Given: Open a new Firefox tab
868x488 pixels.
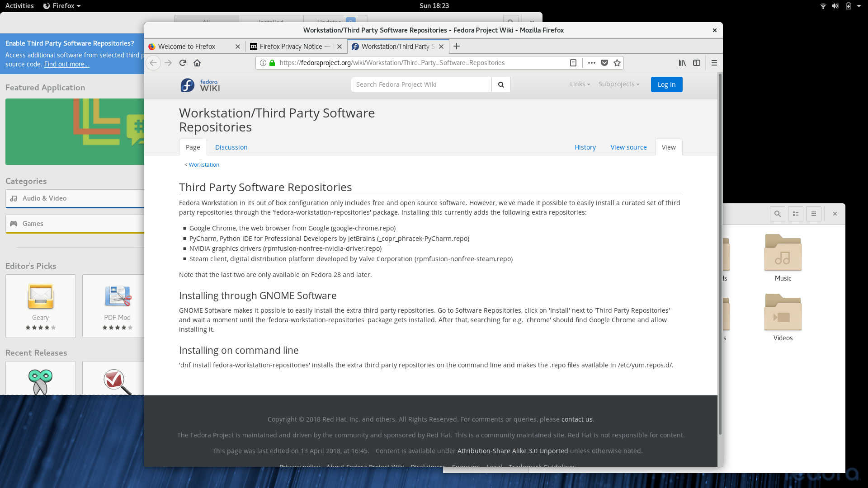Looking at the screenshot, I should [x=457, y=46].
